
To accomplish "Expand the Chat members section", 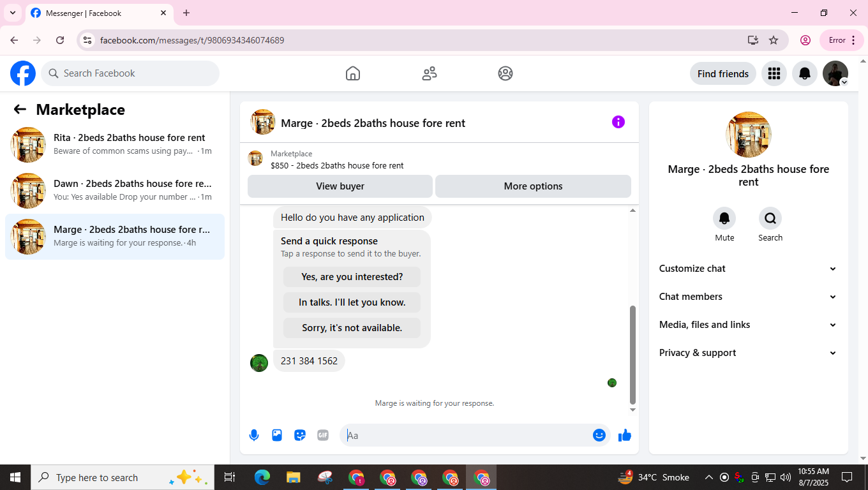I will click(x=748, y=297).
